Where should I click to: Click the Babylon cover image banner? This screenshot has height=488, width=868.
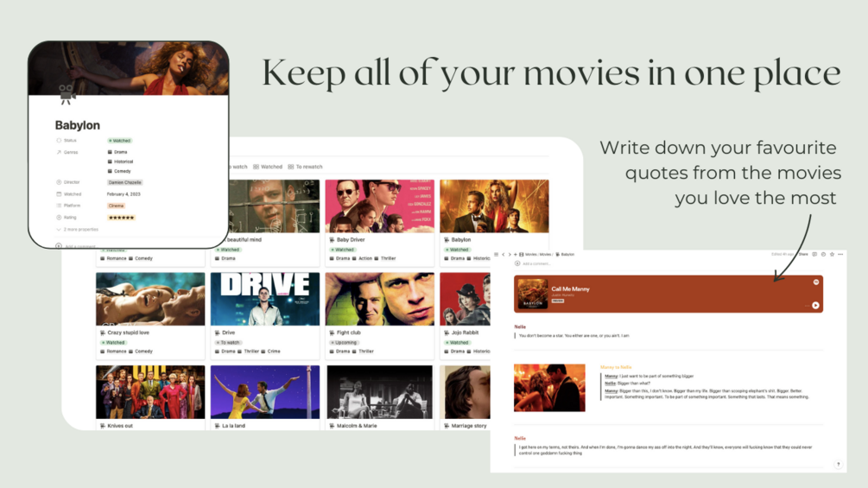coord(129,68)
